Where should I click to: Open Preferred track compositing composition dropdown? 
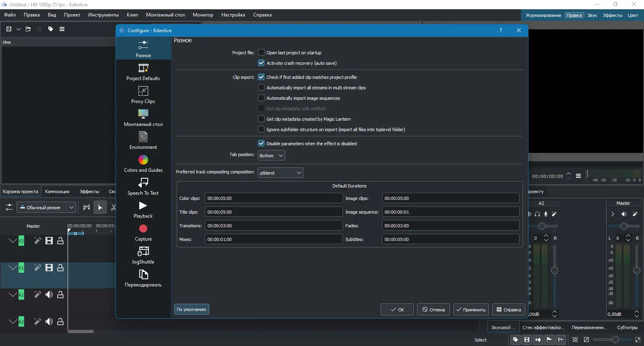[281, 173]
